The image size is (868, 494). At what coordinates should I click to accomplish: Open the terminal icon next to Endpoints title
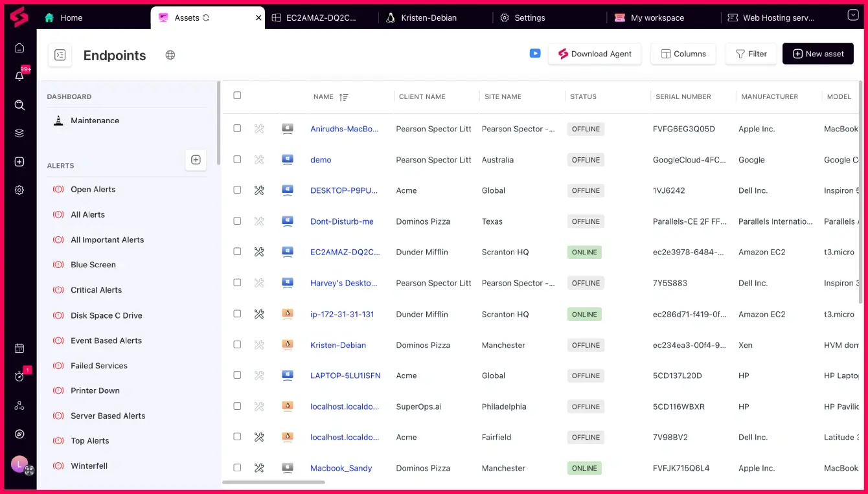(60, 55)
